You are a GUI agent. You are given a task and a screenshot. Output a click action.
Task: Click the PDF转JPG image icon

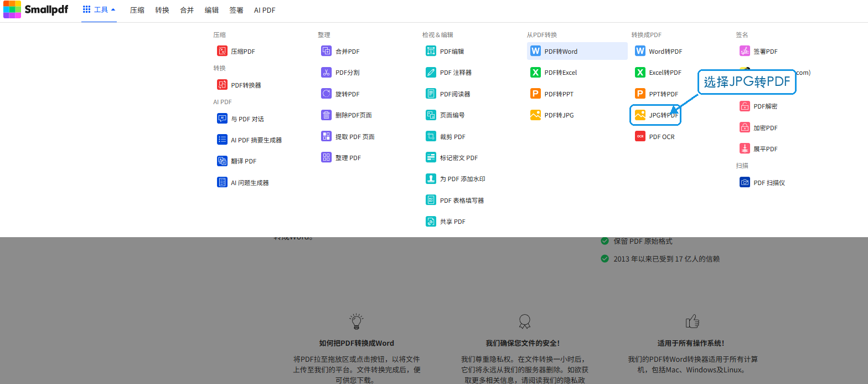[x=535, y=115]
